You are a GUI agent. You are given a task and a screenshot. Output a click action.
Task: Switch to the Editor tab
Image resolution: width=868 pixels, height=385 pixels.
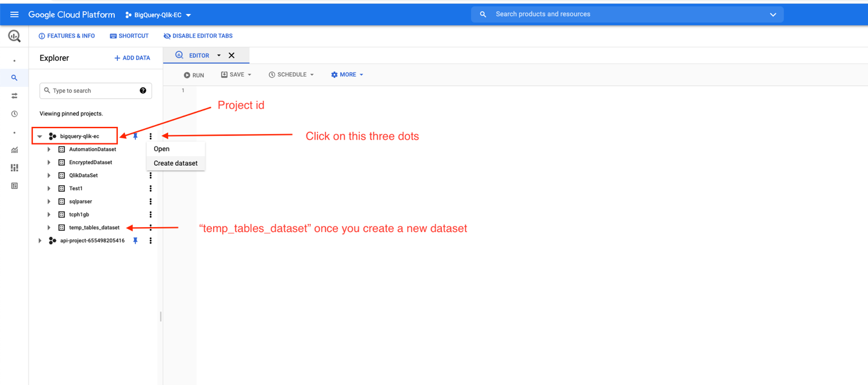click(198, 55)
